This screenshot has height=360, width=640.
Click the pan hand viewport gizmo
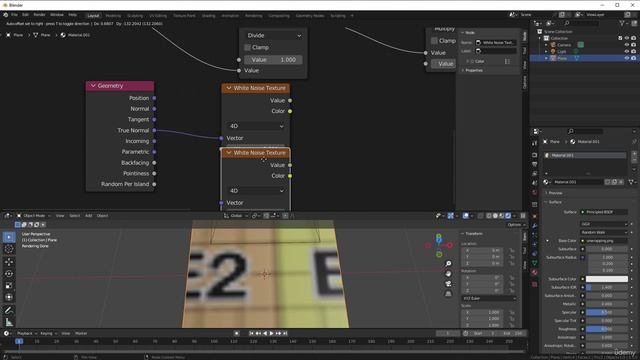(x=448, y=273)
